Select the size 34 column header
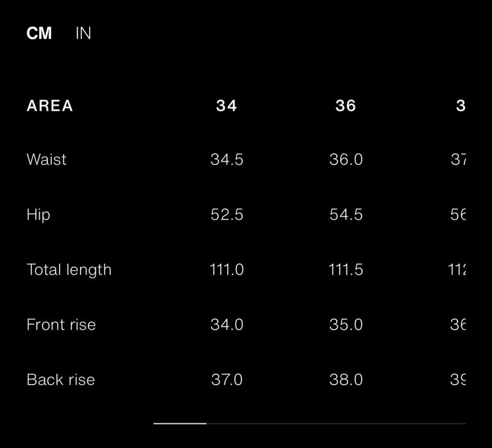Screen dimensions: 492x448 pos(227,106)
